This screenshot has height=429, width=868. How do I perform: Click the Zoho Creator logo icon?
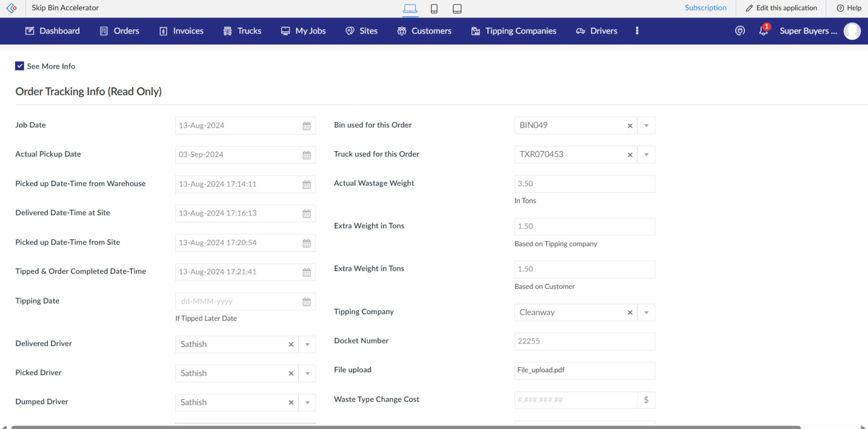[x=12, y=8]
